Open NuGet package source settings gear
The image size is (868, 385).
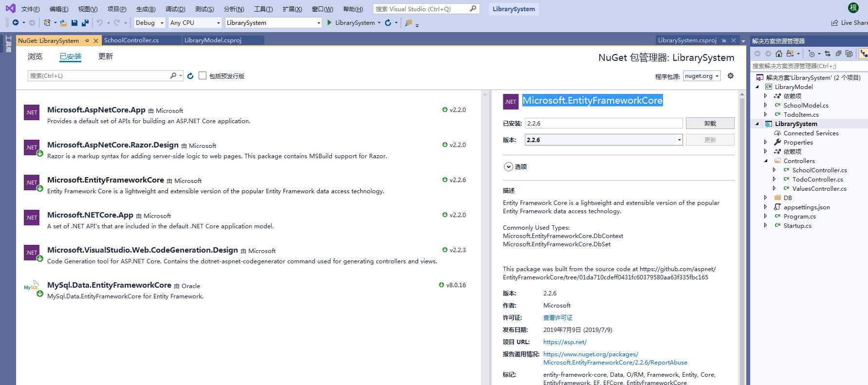tap(731, 75)
